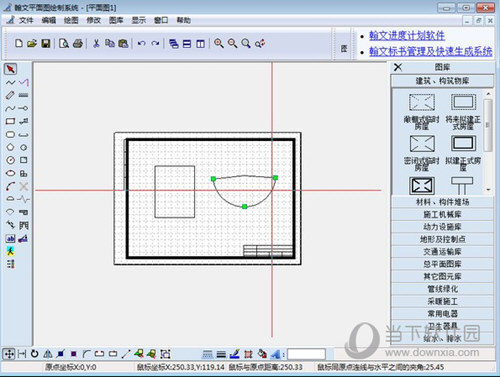Screen dimensions: 500x377
Task: Click the Open folder icon
Action: tap(32, 43)
